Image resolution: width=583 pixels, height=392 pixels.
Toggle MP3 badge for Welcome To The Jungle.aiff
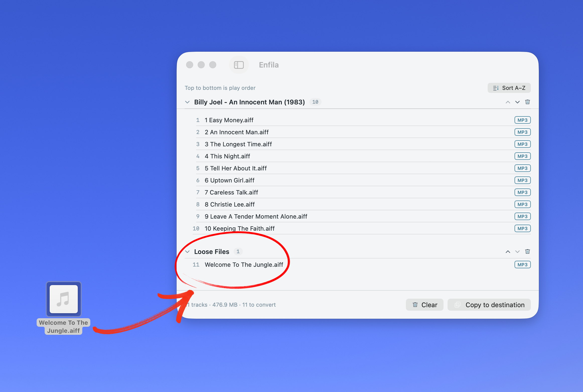[x=523, y=265]
